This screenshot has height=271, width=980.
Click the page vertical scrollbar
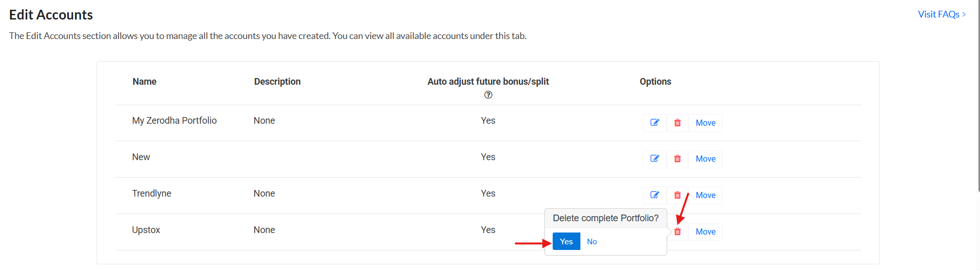(978, 98)
